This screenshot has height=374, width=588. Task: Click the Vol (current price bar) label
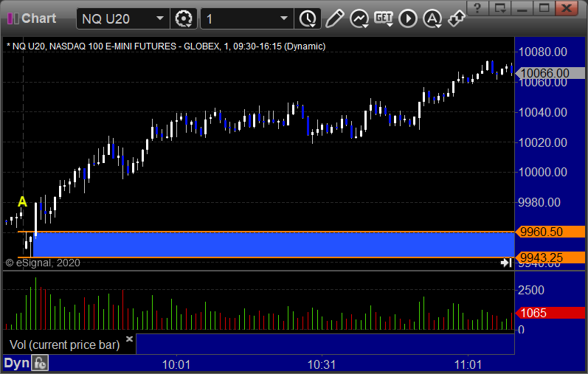point(64,344)
